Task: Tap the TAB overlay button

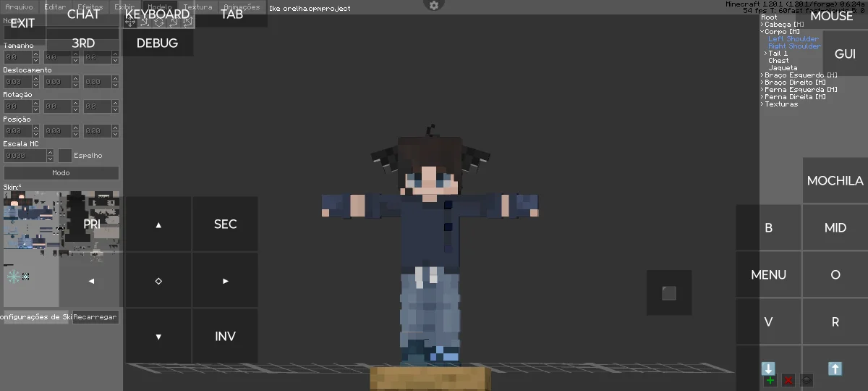Action: click(x=231, y=14)
